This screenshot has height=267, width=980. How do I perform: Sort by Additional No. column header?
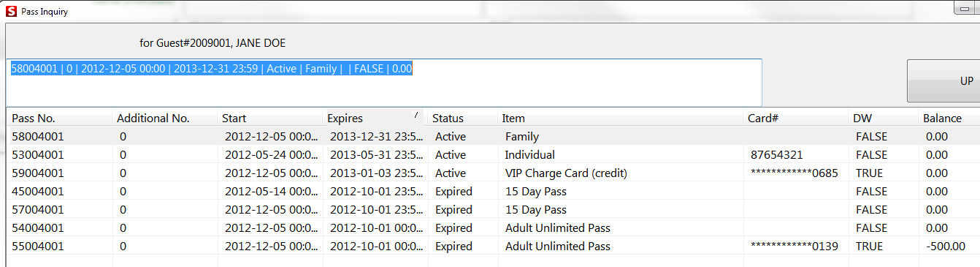[x=165, y=118]
